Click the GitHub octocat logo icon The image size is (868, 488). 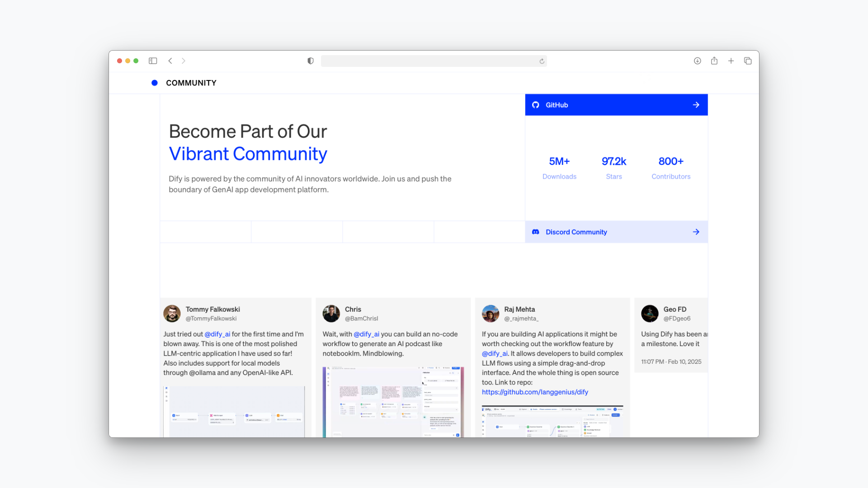536,105
